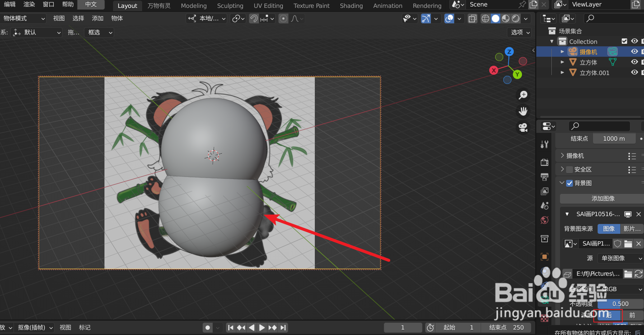Click the red X axis gizmo
The height and width of the screenshot is (335, 644).
coord(494,70)
